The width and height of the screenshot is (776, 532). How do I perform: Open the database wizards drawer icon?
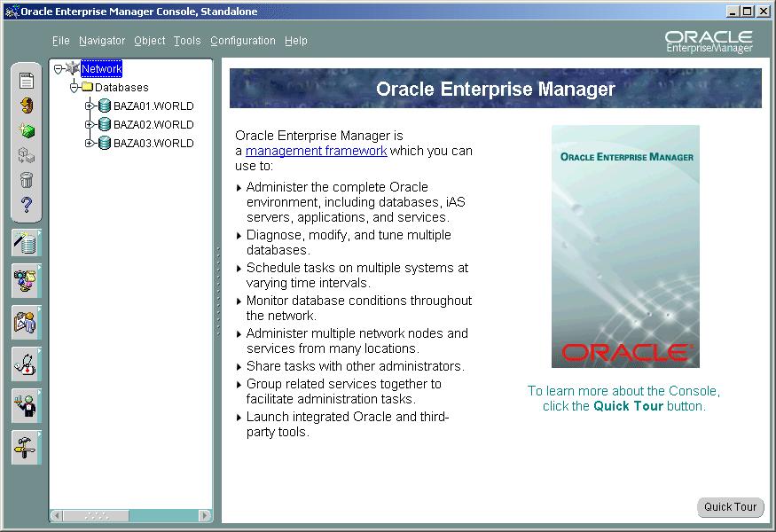click(x=27, y=243)
